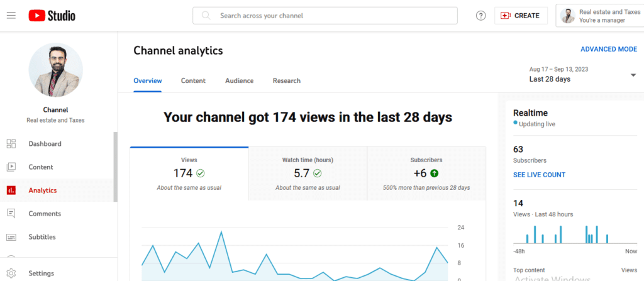
Task: Click the Dashboard sidebar icon
Action: 11,144
